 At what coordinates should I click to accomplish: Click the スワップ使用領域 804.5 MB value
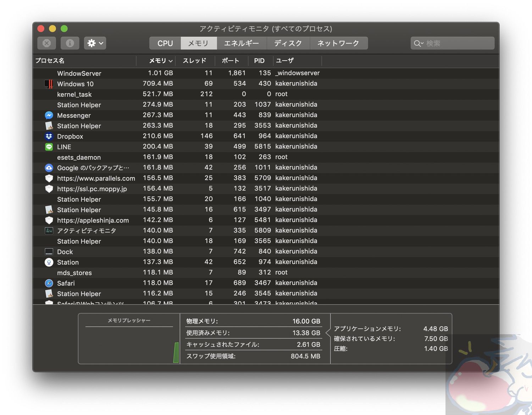click(305, 356)
